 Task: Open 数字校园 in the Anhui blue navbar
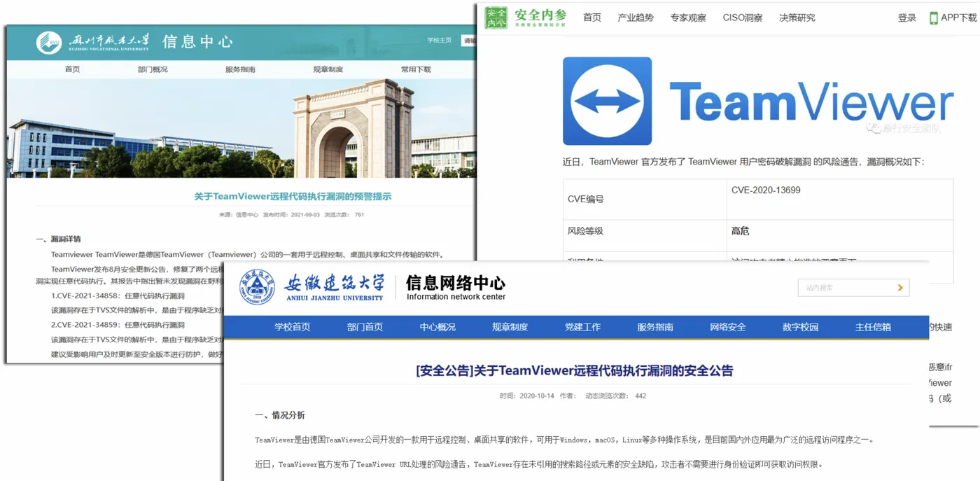click(x=800, y=327)
